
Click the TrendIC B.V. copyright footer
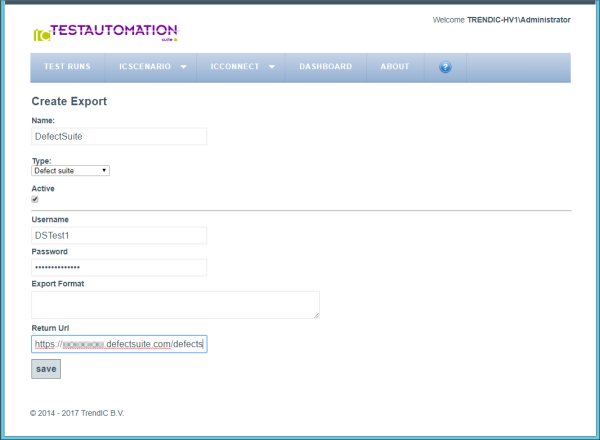78,412
